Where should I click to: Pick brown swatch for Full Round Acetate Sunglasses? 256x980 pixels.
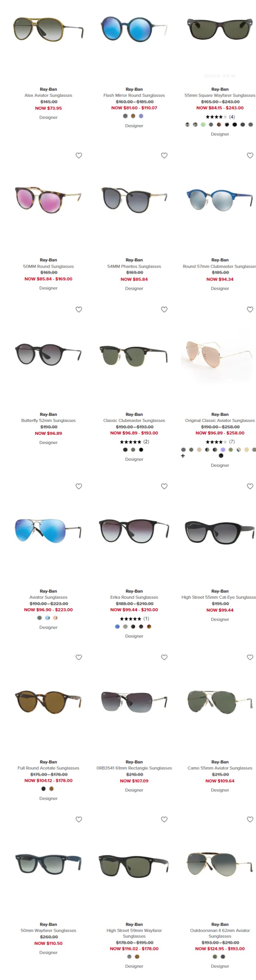click(x=51, y=789)
